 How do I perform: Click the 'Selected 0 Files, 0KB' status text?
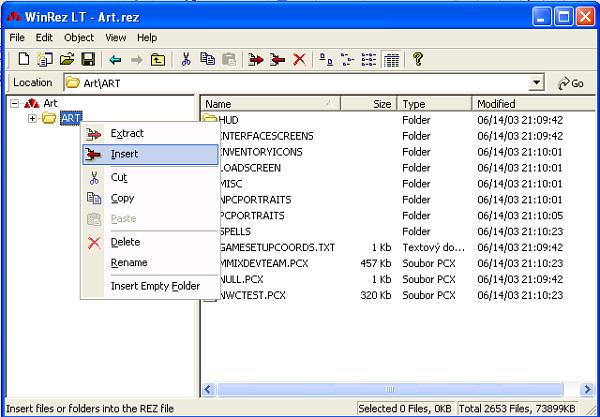point(405,409)
